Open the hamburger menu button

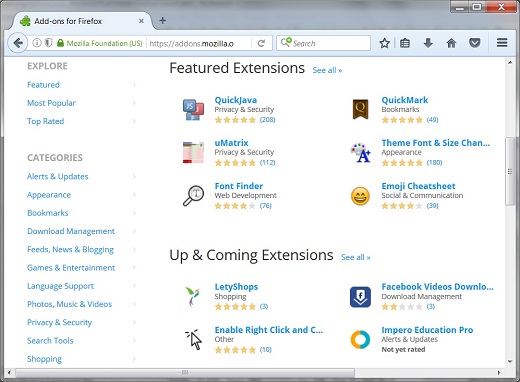coord(502,43)
